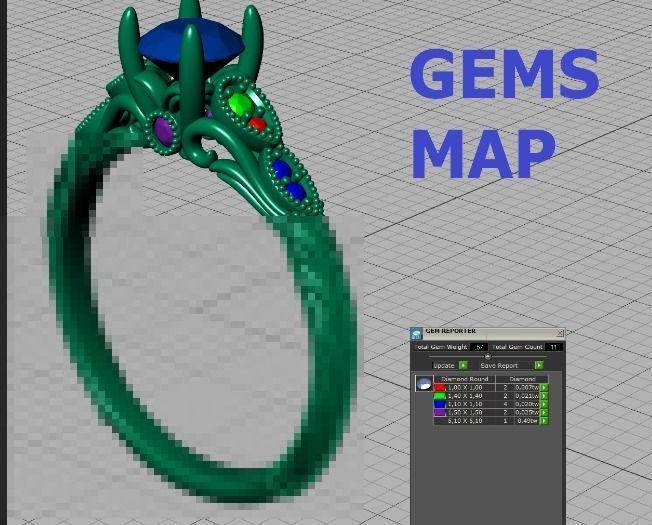Click the Gem Reporter window icon
Viewport: 652px width, 525px height.
click(416, 334)
